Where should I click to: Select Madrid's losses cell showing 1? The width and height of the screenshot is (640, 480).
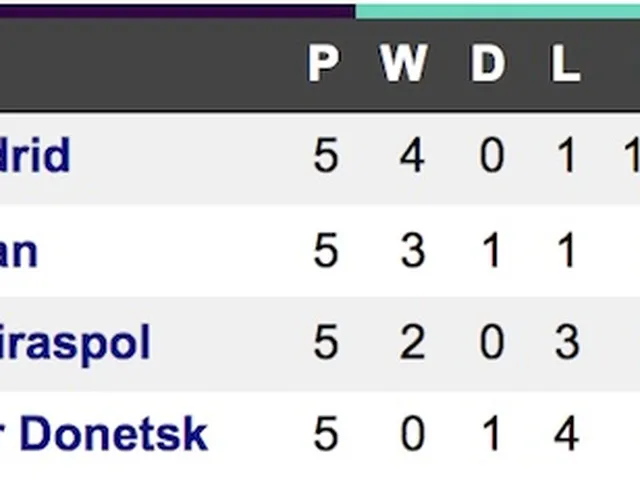click(x=566, y=157)
